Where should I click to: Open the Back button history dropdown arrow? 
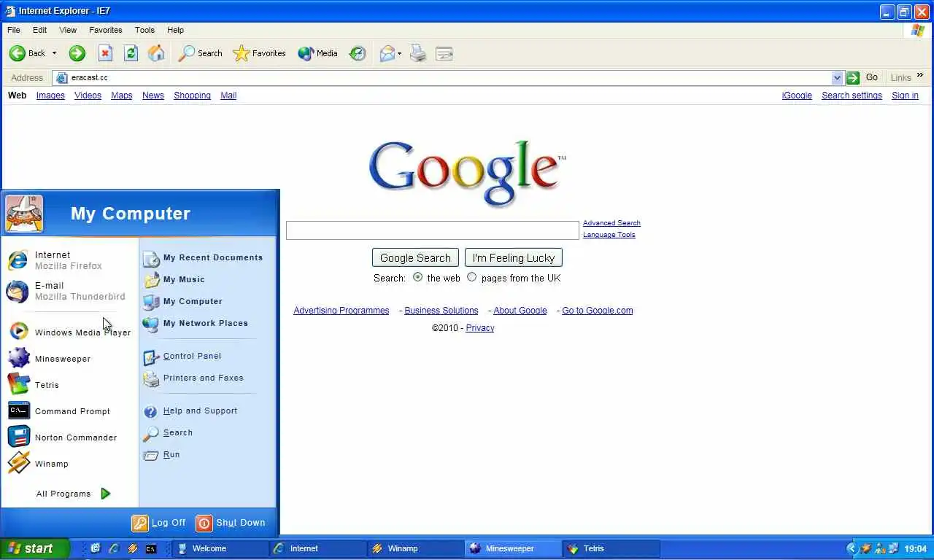pos(54,53)
